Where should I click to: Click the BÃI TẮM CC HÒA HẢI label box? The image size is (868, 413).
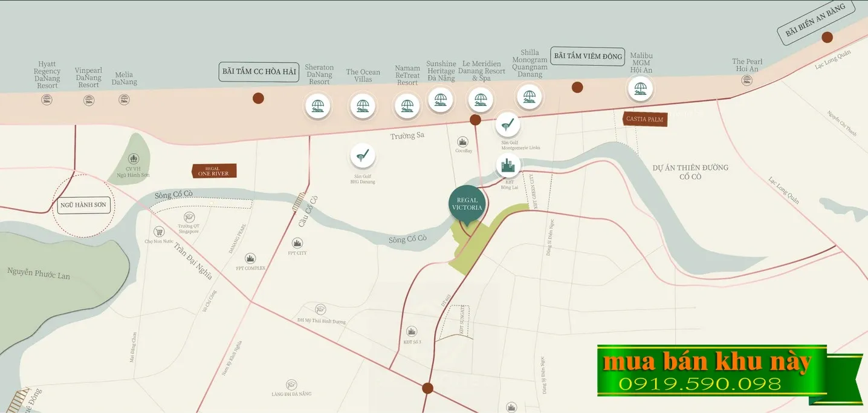(x=259, y=71)
